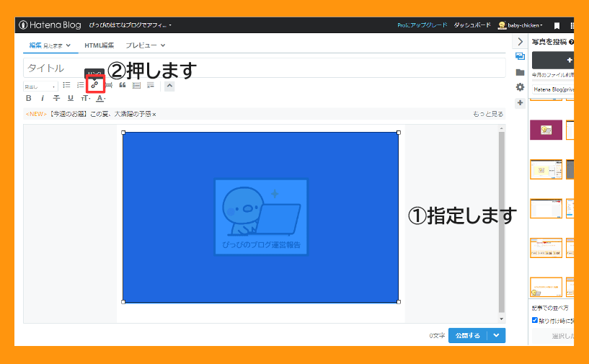Image resolution: width=589 pixels, height=364 pixels.
Task: Open the editor settings gear icon
Action: (520, 87)
